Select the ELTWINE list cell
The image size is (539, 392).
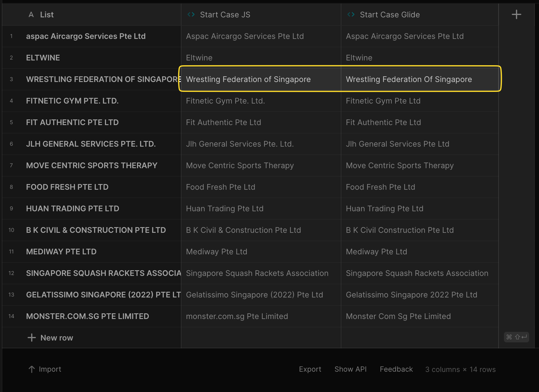tap(92, 58)
